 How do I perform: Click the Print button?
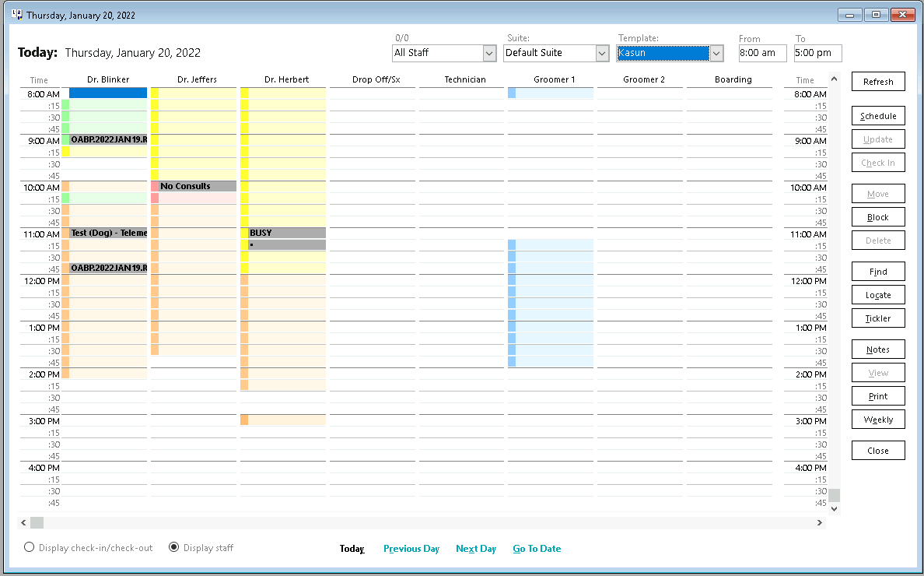click(x=878, y=395)
